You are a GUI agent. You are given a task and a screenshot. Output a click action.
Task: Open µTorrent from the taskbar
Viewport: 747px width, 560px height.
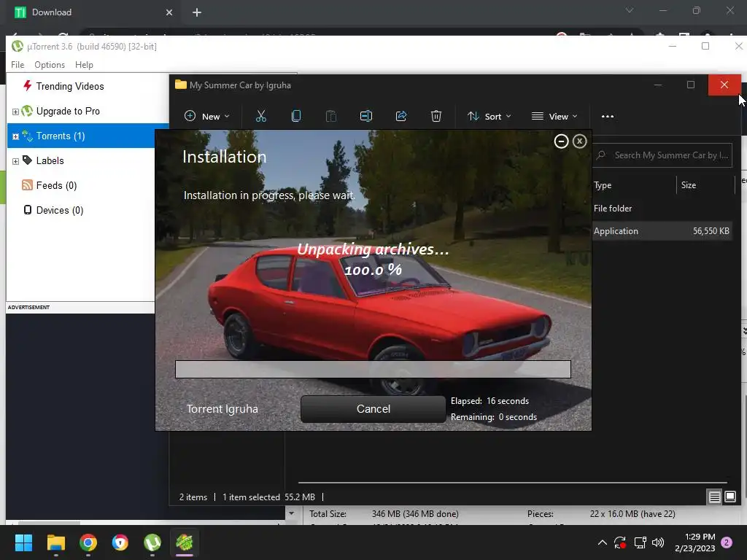[x=152, y=542]
